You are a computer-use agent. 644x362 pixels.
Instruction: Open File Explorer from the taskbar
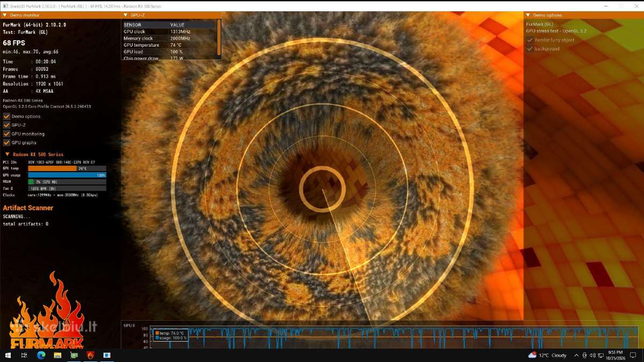(x=58, y=355)
